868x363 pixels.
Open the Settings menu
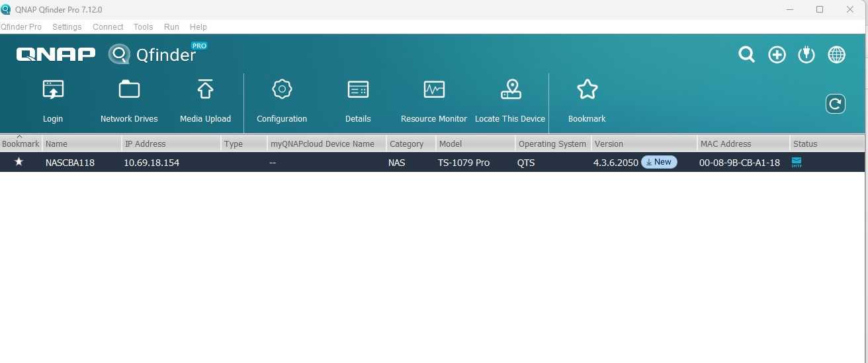click(67, 27)
